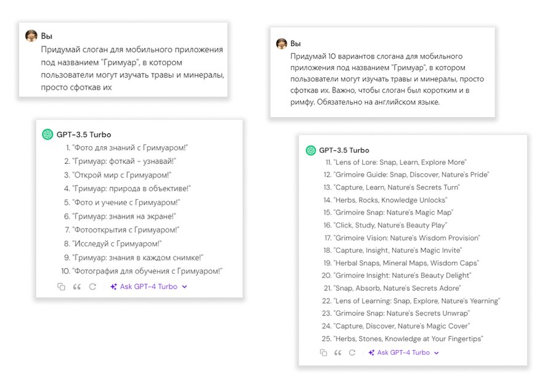Click the slogan "Herbs, Rocks, Knowledge Unlocks"
This screenshot has width=555, height=392.
(x=390, y=200)
